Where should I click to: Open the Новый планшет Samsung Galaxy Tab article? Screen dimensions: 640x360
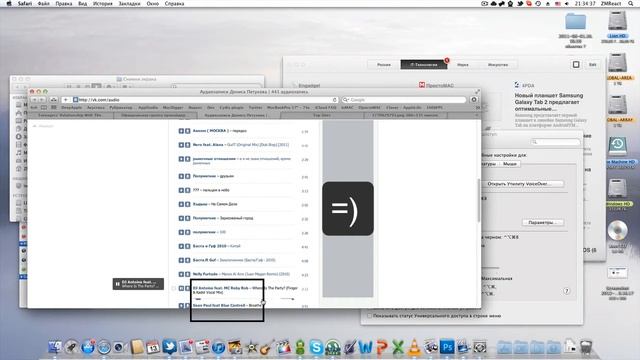[549, 102]
